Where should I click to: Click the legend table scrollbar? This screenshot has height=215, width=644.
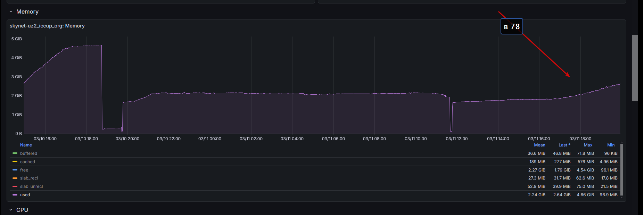[x=622, y=170]
